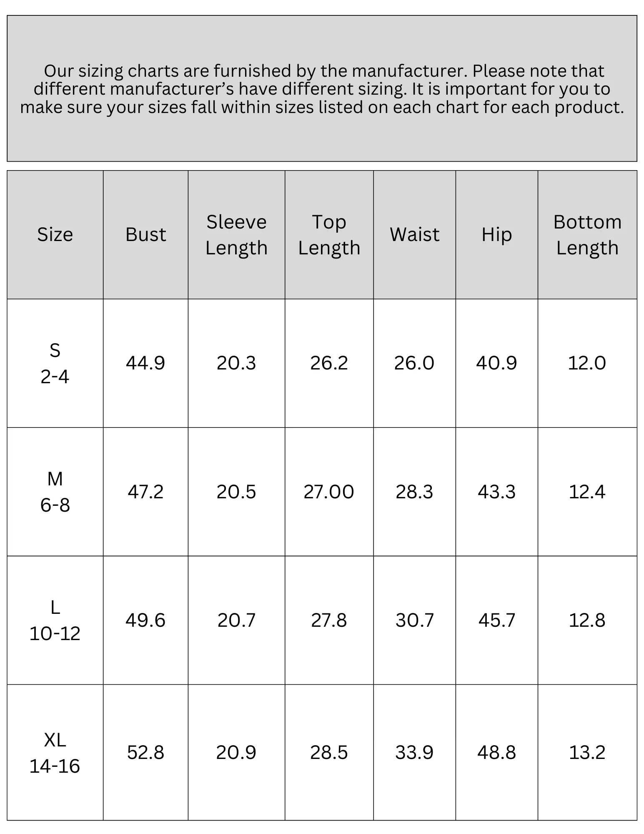Click hip value 40.9 for size S
The height and width of the screenshot is (834, 644).
coord(497,363)
